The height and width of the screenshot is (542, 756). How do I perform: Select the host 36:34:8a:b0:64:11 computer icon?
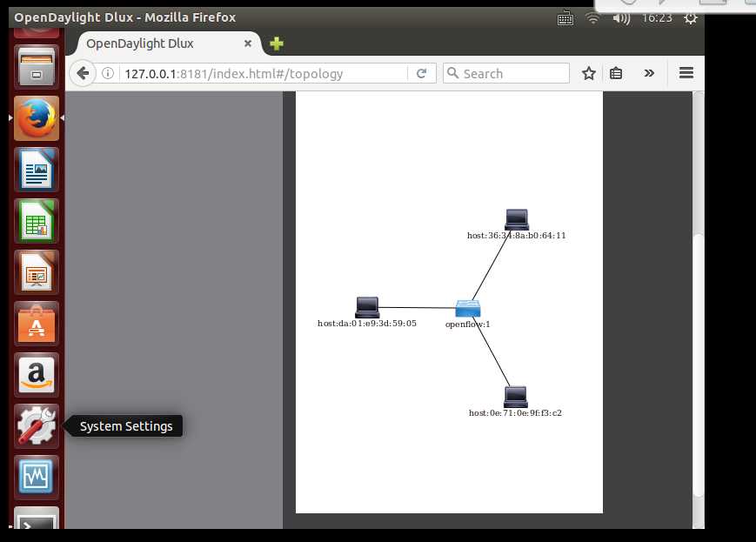coord(517,219)
